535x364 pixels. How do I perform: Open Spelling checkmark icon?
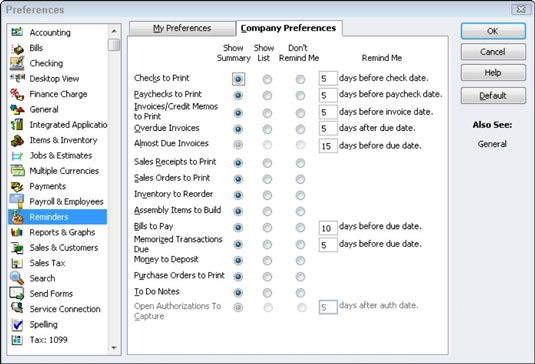pyautogui.click(x=17, y=324)
